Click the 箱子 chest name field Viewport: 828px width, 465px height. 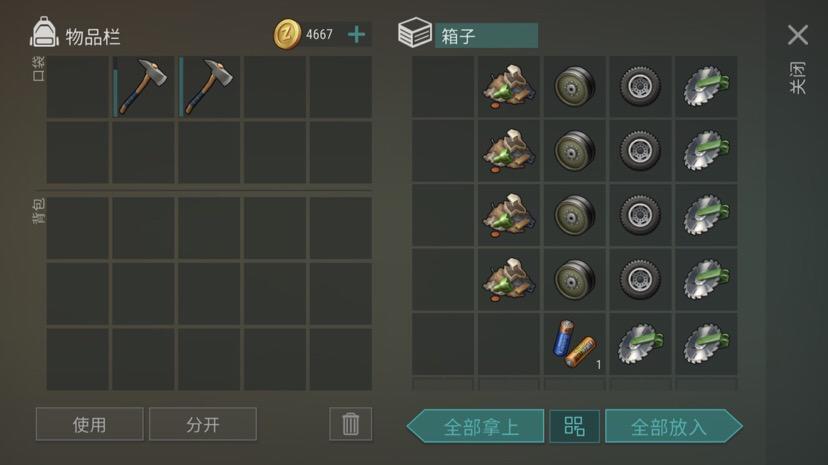[486, 36]
